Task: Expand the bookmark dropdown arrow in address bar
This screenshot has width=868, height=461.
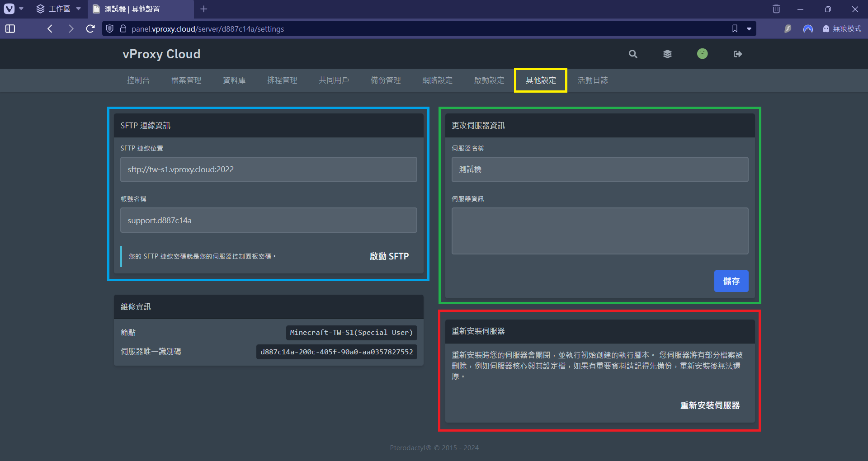Action: (749, 29)
